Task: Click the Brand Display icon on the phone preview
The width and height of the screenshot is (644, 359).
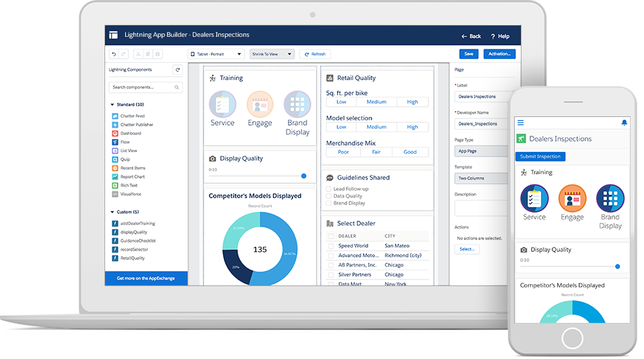Action: 610,198
